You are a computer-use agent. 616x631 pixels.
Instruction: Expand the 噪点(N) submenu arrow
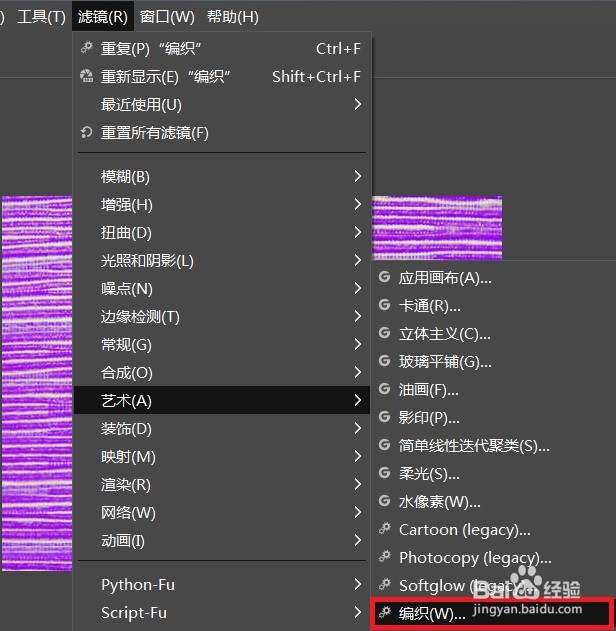coord(358,288)
